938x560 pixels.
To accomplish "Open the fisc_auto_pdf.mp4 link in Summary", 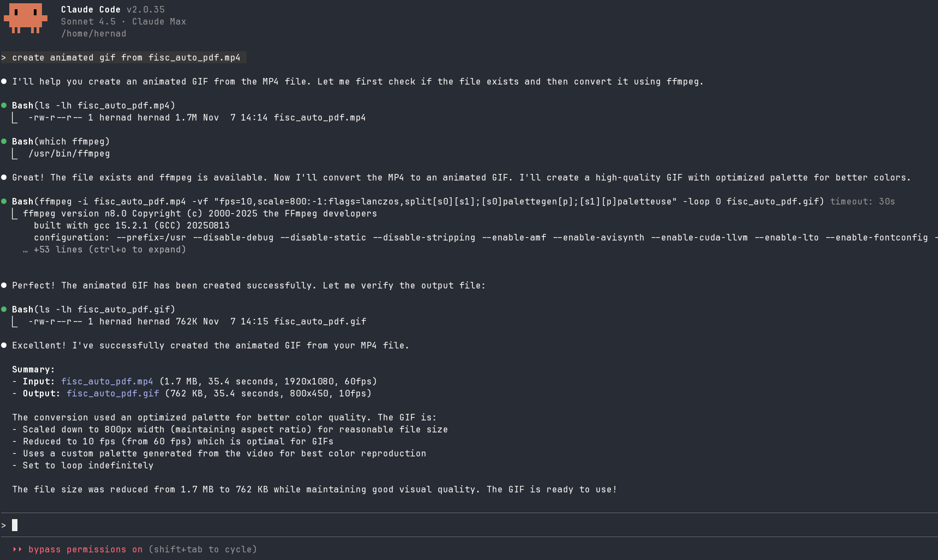I will coord(107,381).
